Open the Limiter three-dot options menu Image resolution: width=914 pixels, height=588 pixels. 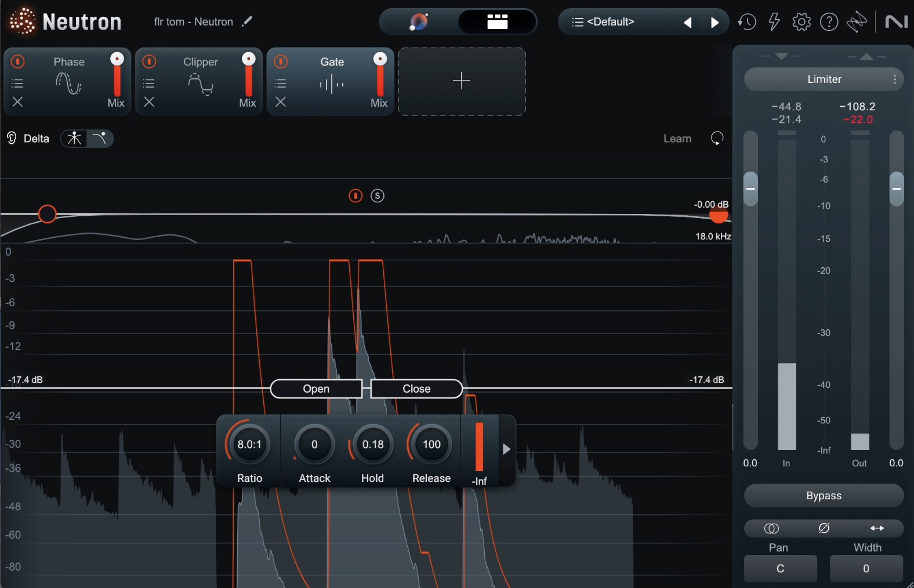click(895, 79)
